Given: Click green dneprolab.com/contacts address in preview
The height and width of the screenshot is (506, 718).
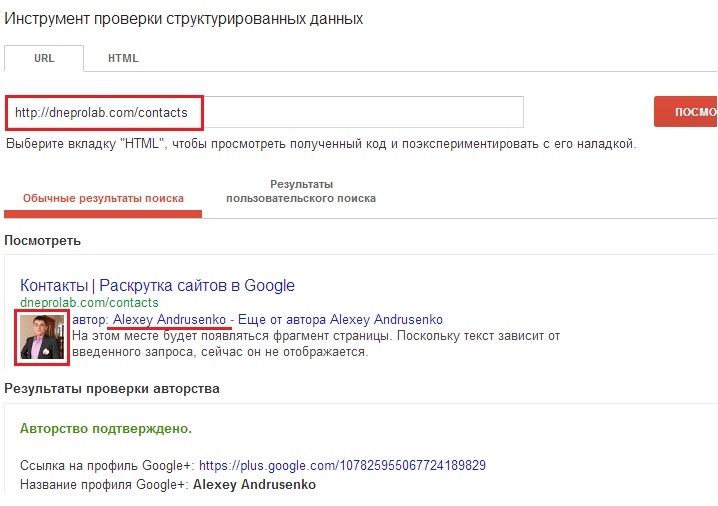Looking at the screenshot, I should coord(89,302).
